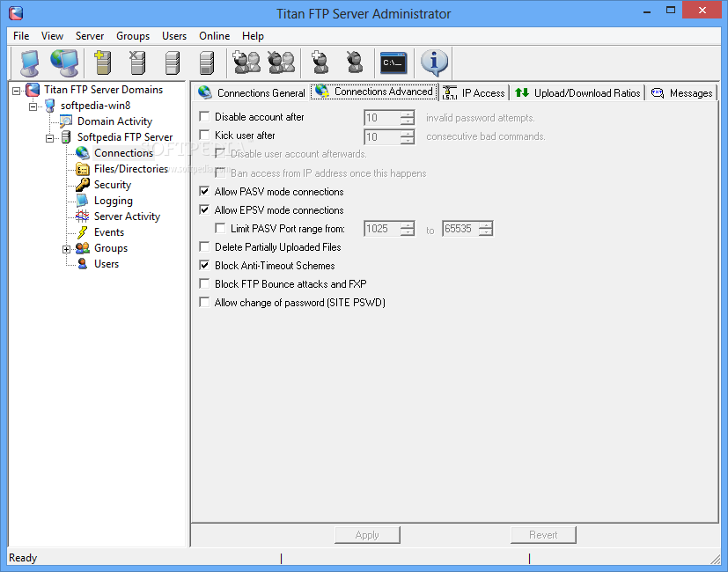Switch to IP Access tab
The width and height of the screenshot is (728, 572).
(474, 93)
